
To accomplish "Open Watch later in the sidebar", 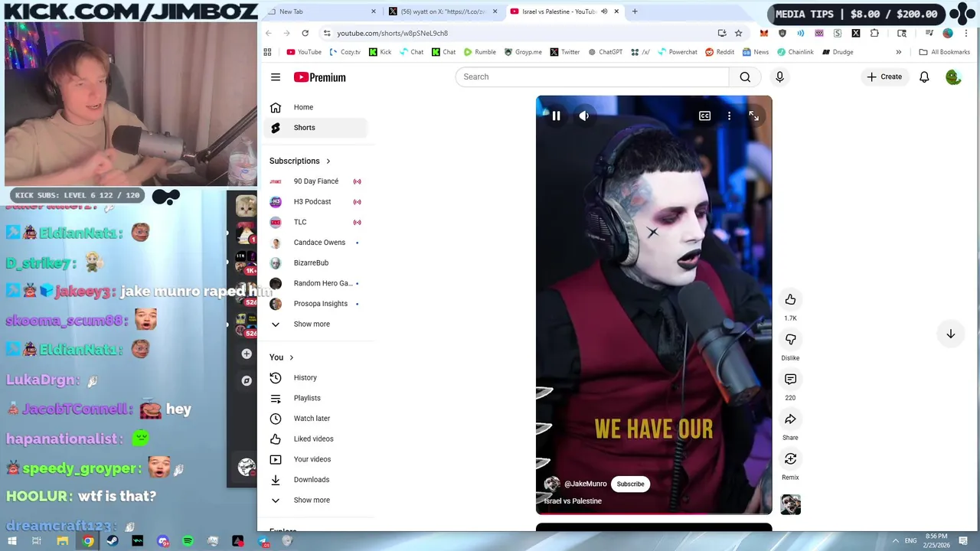I will (x=315, y=419).
